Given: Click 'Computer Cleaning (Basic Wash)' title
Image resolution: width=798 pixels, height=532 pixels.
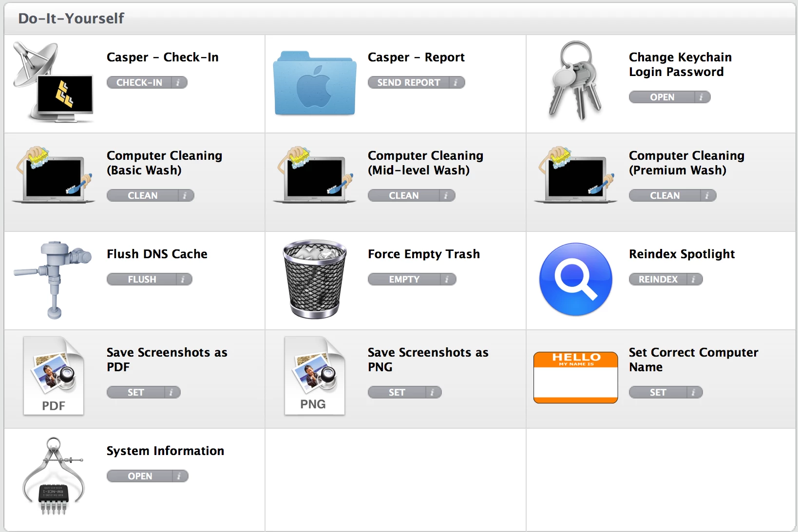Looking at the screenshot, I should click(165, 163).
